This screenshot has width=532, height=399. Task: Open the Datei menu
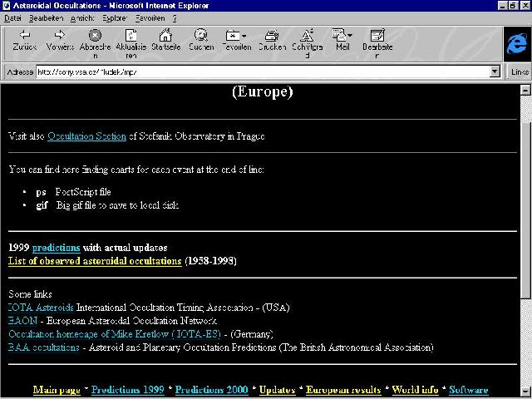coord(12,17)
